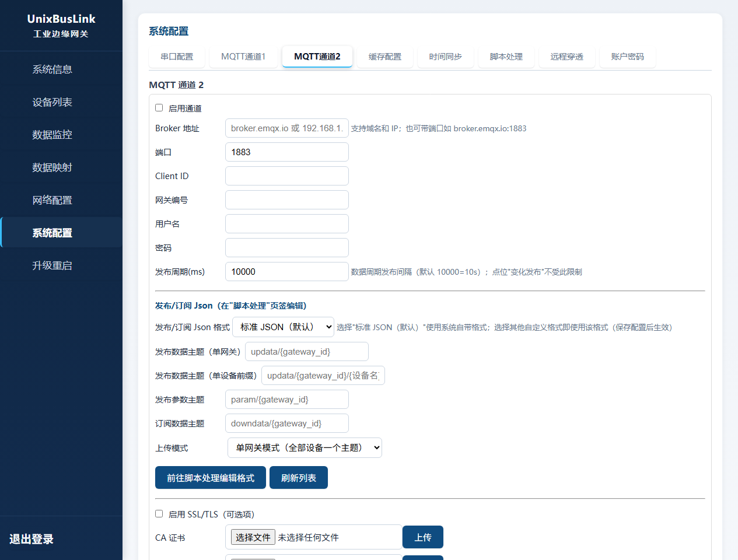This screenshot has width=738, height=560.
Task: Go to 脚本处理 tab
Action: coord(506,57)
